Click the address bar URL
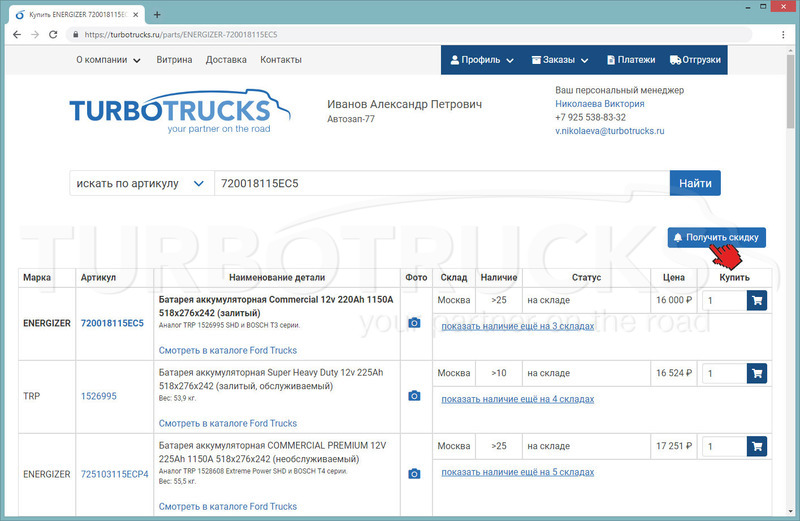800x521 pixels. (181, 35)
